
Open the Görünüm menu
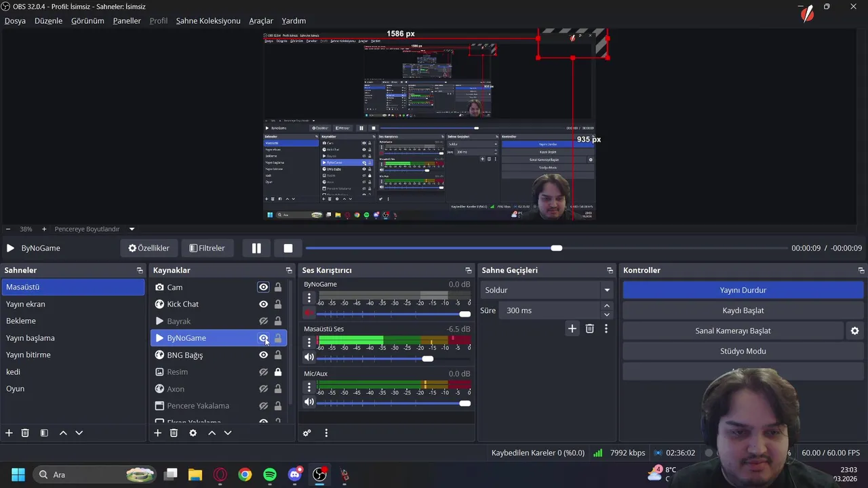pos(87,21)
